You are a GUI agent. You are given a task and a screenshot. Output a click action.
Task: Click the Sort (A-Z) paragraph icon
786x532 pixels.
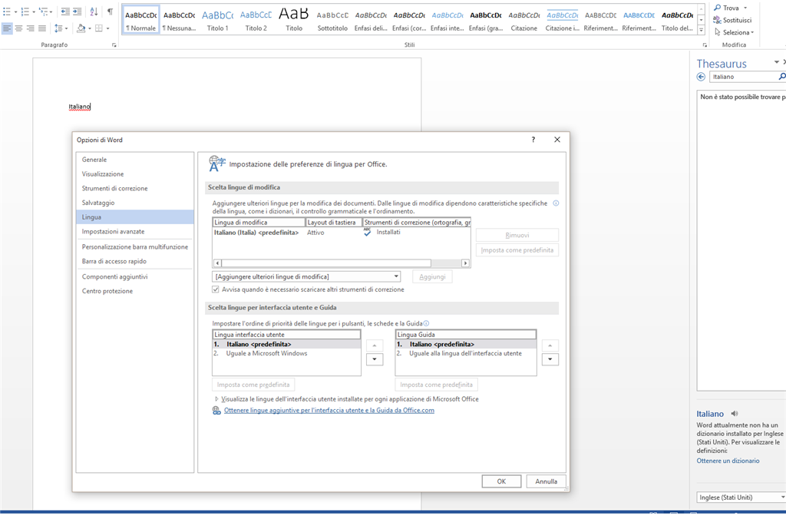pos(94,12)
